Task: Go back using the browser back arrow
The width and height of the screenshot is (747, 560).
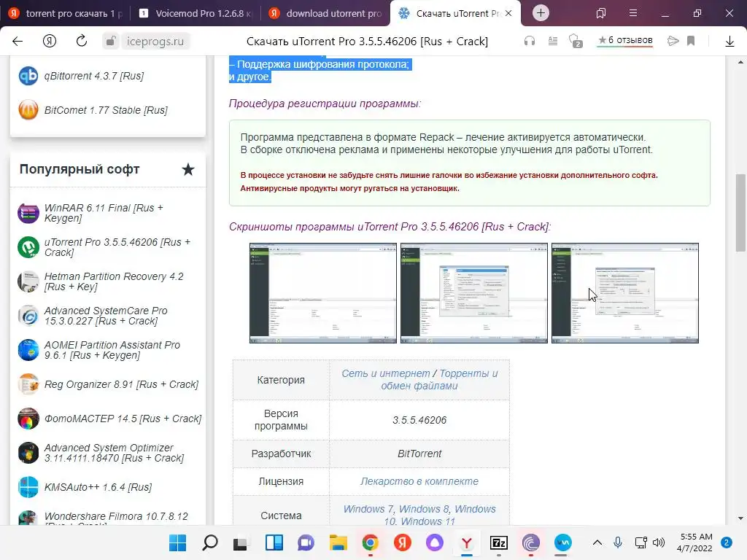Action: (x=18, y=41)
